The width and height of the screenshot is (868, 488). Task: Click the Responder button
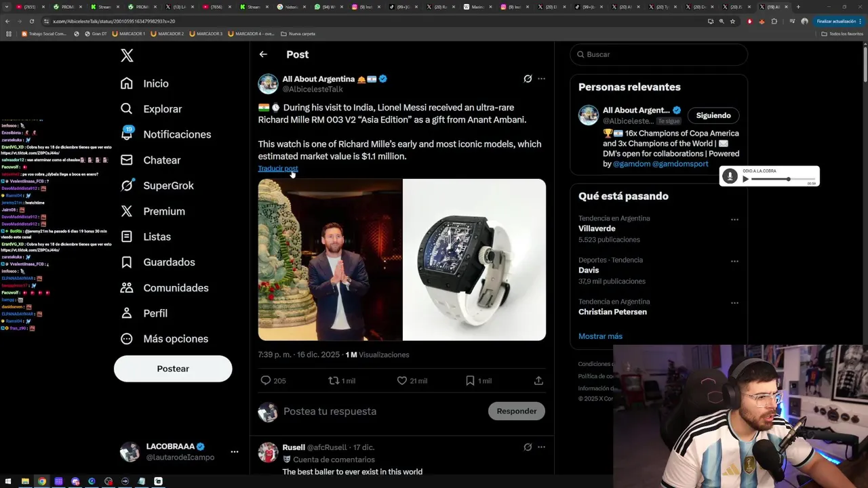517,411
